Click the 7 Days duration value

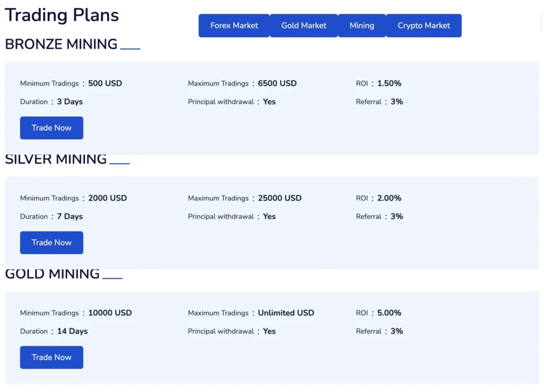70,216
